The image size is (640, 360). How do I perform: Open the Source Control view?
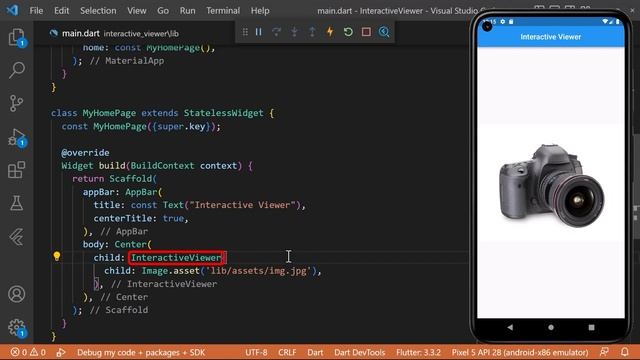pos(17,103)
